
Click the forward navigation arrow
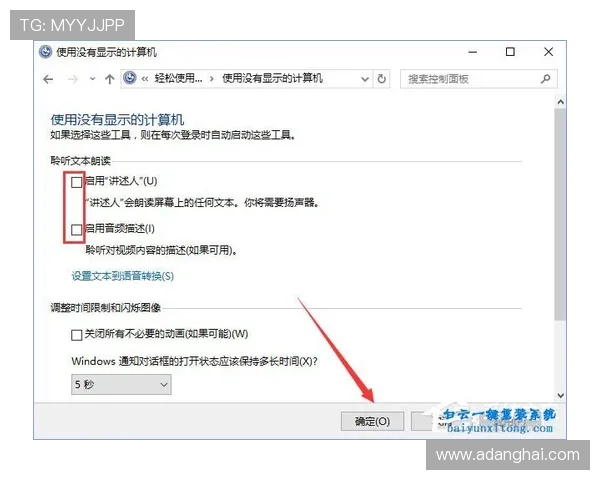[72, 79]
